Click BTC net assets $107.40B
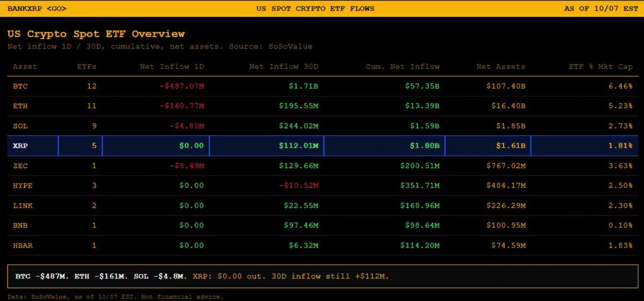 (x=505, y=86)
